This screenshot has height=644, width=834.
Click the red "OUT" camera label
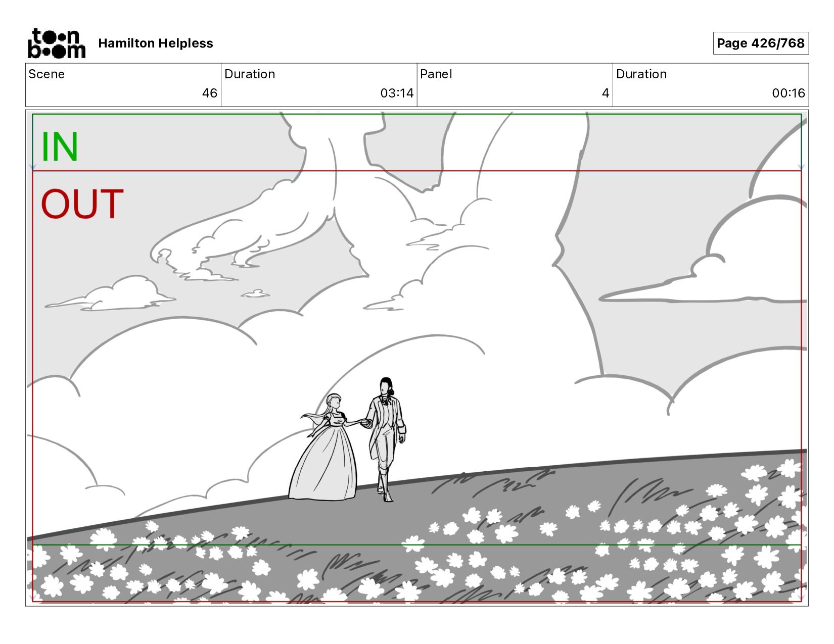(x=82, y=204)
